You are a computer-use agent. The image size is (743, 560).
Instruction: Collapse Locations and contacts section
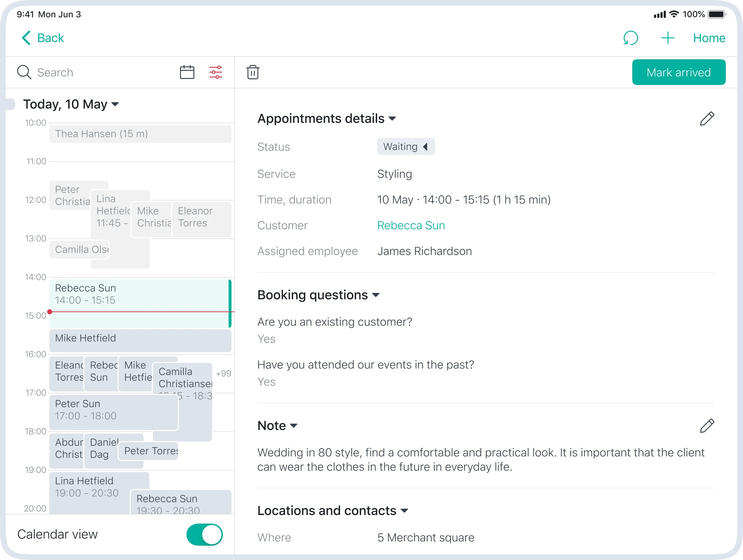pos(333,511)
